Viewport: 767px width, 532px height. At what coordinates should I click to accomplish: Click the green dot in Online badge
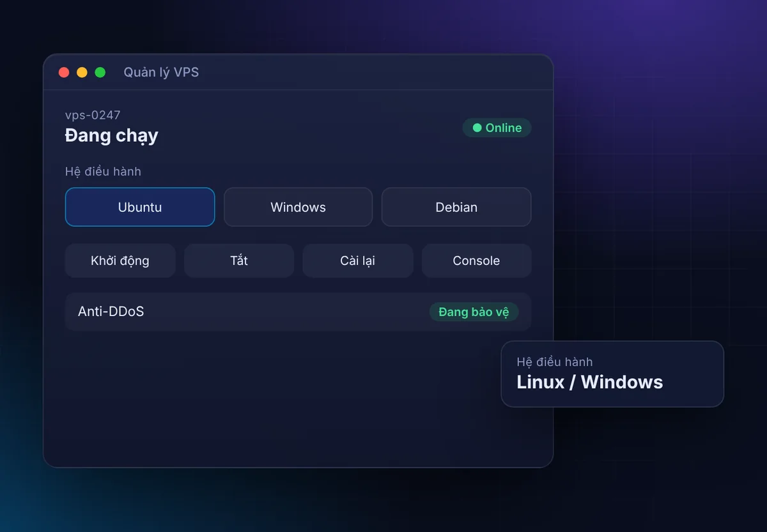(477, 128)
